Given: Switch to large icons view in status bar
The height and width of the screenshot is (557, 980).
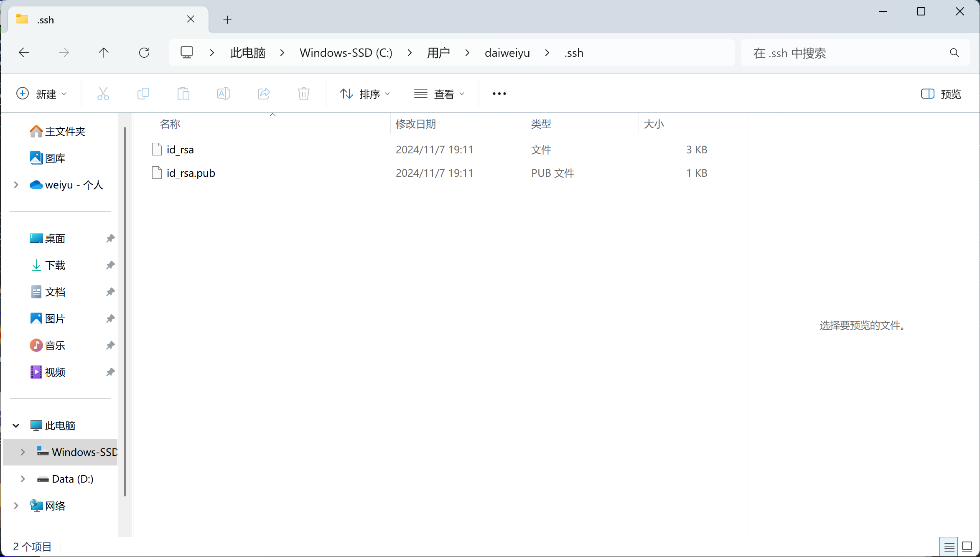Looking at the screenshot, I should coord(968,546).
